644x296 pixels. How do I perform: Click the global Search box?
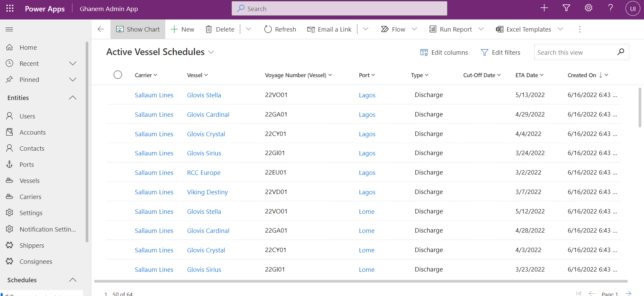tap(339, 8)
